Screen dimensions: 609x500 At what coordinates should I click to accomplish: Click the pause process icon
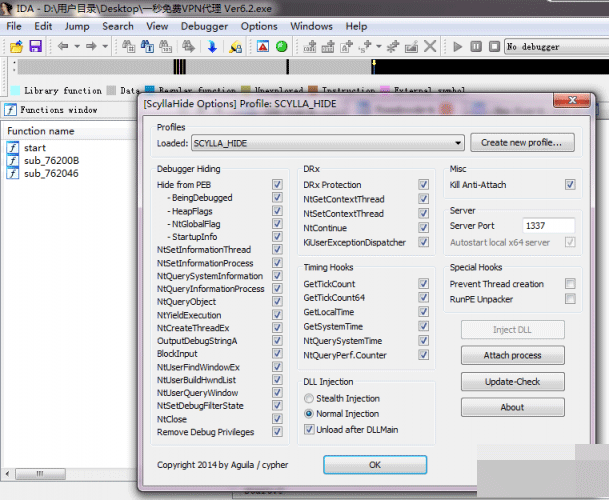[476, 47]
